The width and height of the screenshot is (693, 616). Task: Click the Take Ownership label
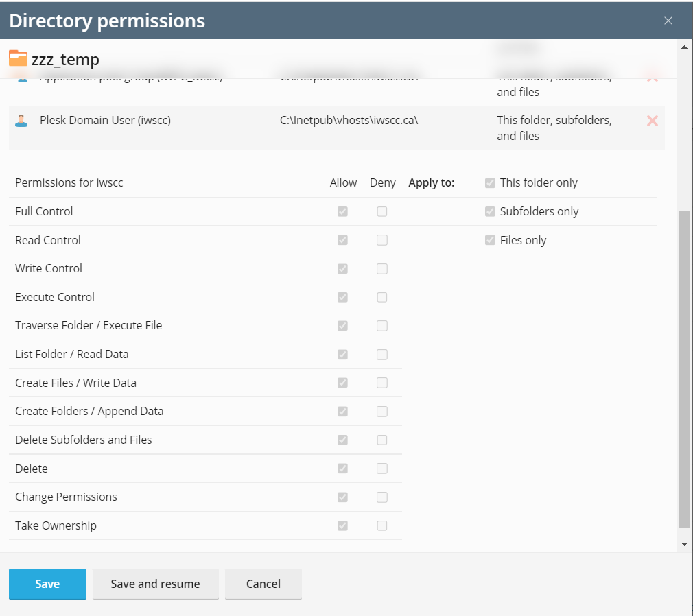coord(56,525)
